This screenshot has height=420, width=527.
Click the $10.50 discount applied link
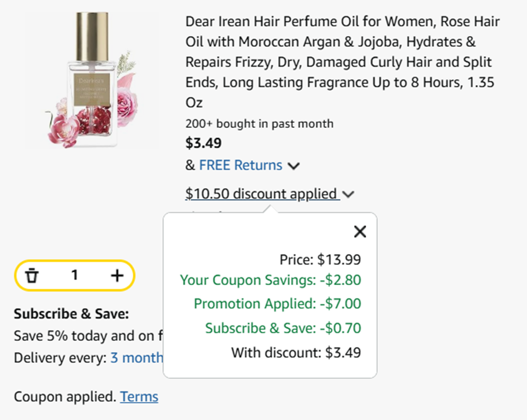click(261, 194)
